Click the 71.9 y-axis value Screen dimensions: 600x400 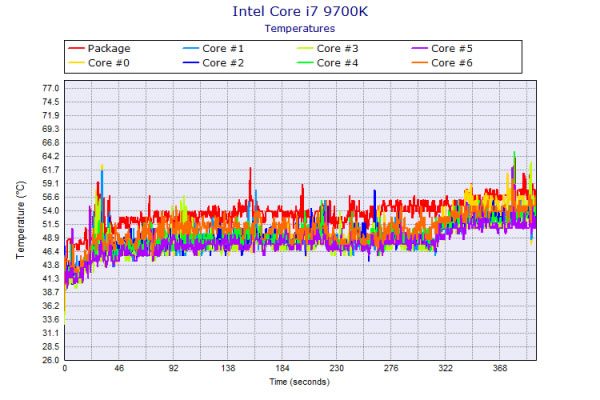click(51, 116)
